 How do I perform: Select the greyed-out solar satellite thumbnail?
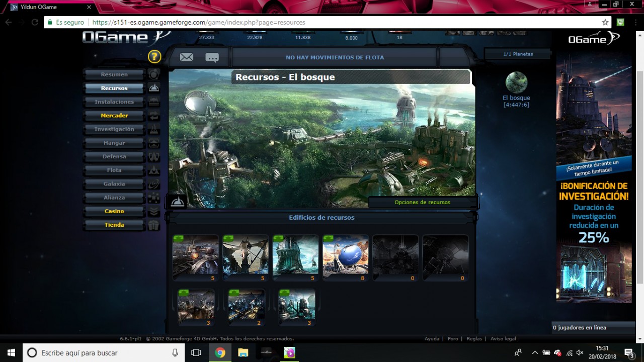pyautogui.click(x=445, y=257)
